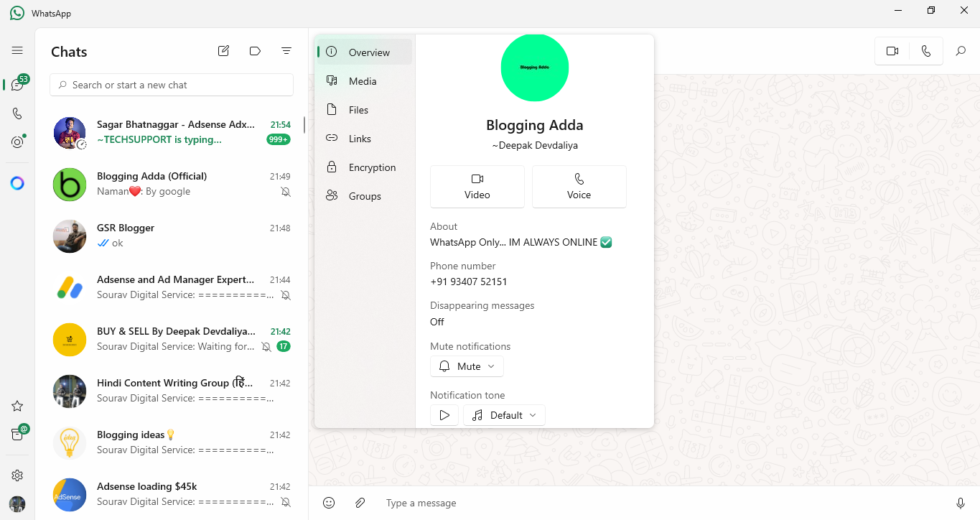Record a voice message with microphone
This screenshot has width=980, height=520.
coord(961,503)
